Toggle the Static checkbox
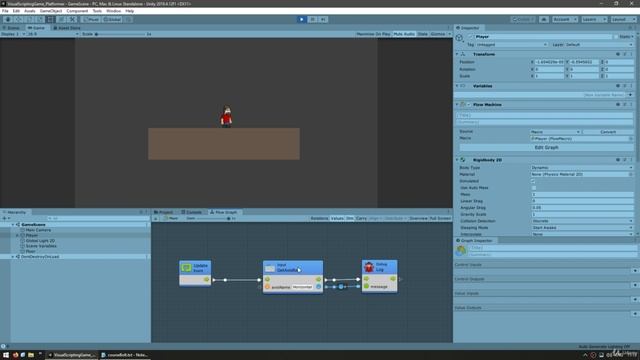The height and width of the screenshot is (360, 640). [x=616, y=36]
